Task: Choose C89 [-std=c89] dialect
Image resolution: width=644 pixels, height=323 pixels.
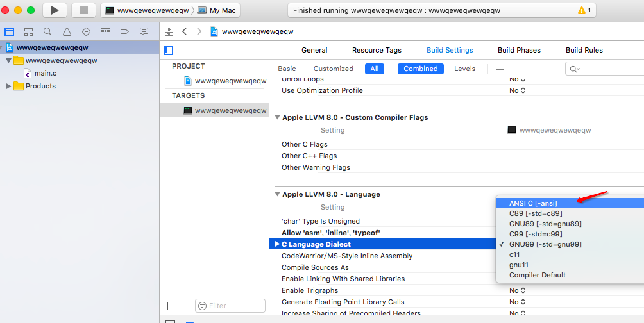Action: coord(570,213)
